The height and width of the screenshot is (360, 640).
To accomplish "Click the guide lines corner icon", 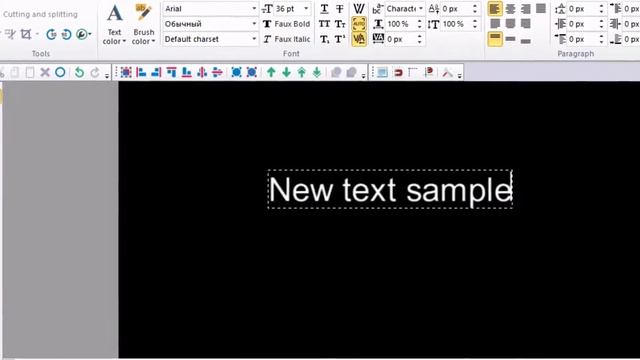I will 413,73.
